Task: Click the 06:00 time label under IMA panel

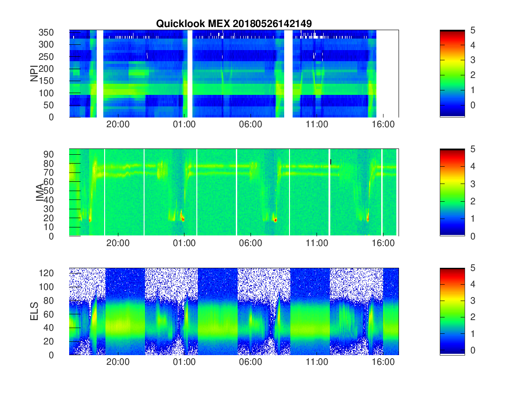Action: (x=250, y=243)
